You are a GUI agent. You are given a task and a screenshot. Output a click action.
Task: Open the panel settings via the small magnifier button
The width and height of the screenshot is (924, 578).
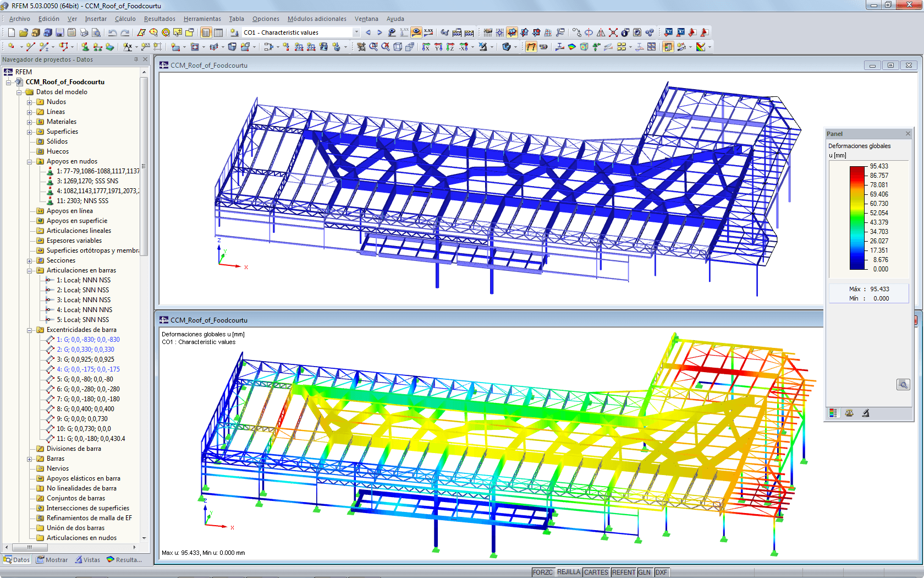(x=903, y=384)
